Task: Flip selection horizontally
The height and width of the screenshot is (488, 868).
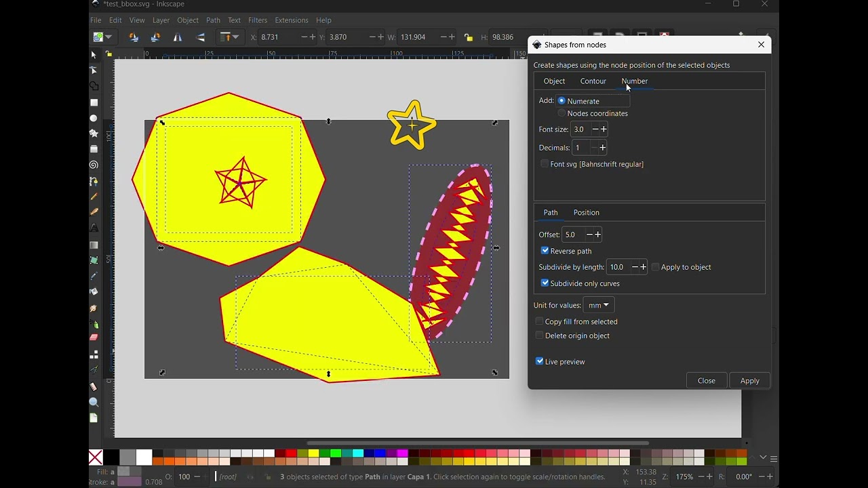Action: point(178,37)
